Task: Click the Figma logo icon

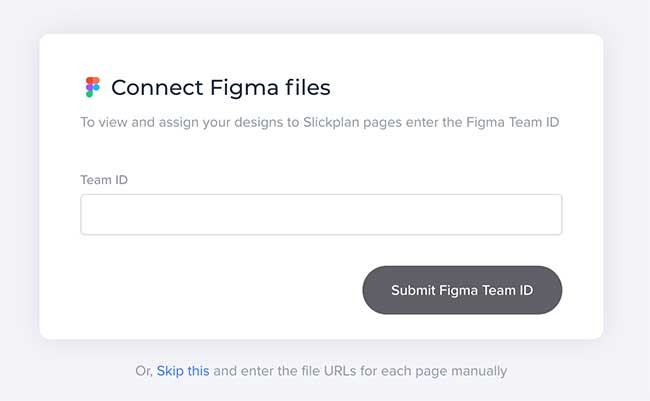Action: [x=92, y=88]
